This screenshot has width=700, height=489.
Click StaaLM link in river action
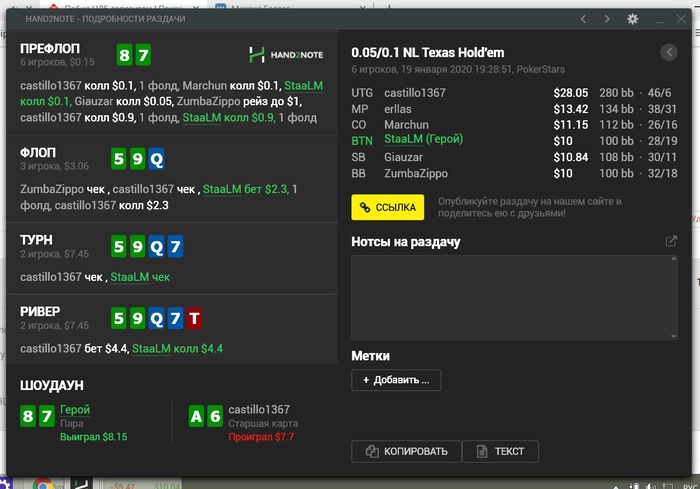click(x=151, y=348)
